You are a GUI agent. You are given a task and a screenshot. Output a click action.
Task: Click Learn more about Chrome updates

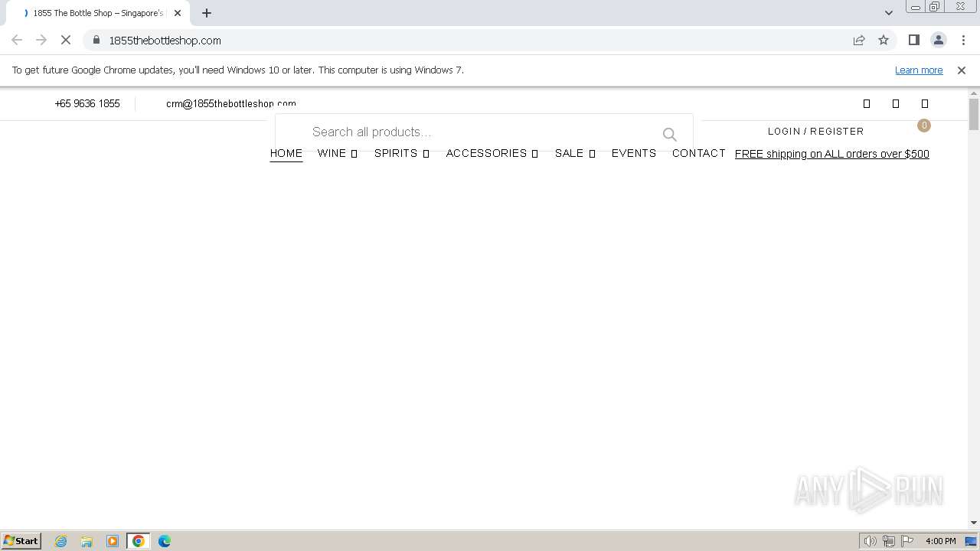coord(919,70)
